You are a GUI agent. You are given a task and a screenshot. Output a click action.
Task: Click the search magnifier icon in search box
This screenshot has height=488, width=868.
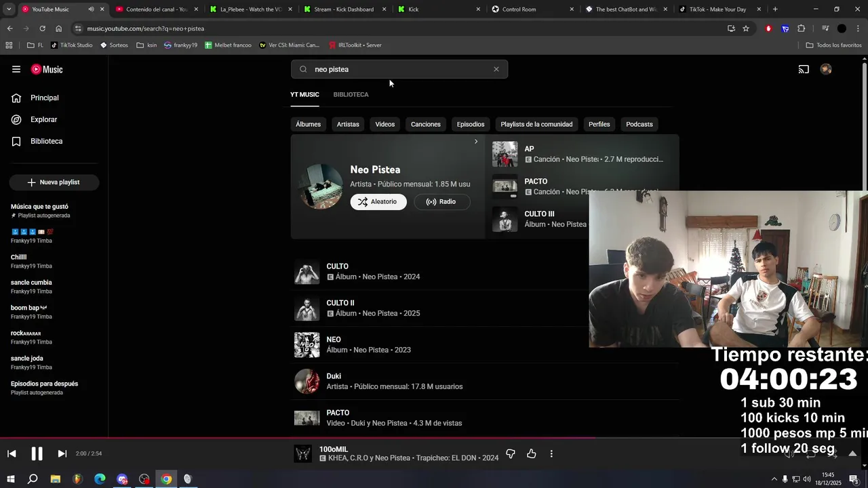pyautogui.click(x=303, y=69)
